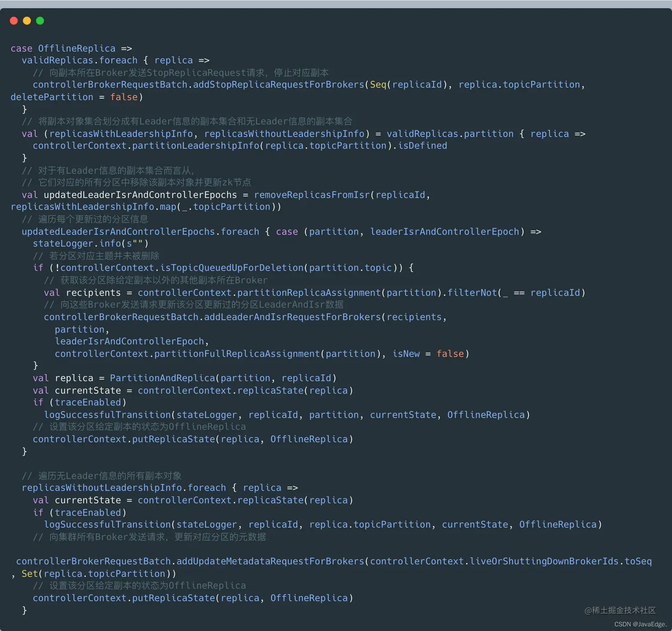This screenshot has height=631, width=672.
Task: Click the comment mentioning "zk节点"
Action: (x=136, y=182)
